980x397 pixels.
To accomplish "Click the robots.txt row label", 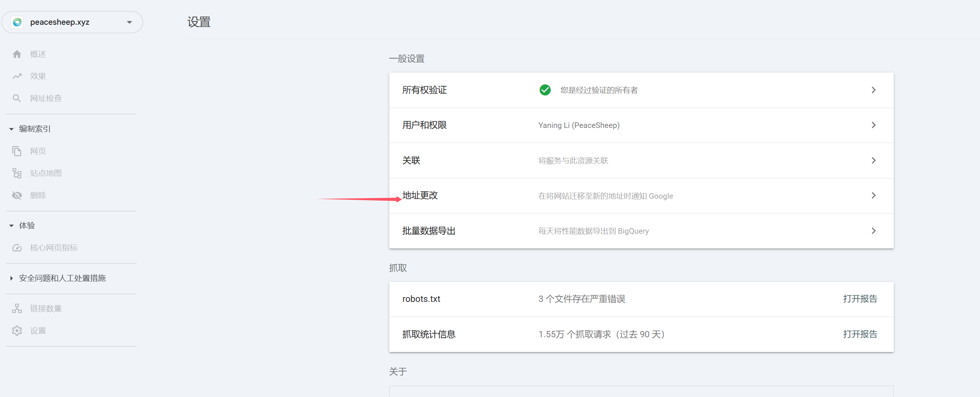I will pyautogui.click(x=421, y=299).
